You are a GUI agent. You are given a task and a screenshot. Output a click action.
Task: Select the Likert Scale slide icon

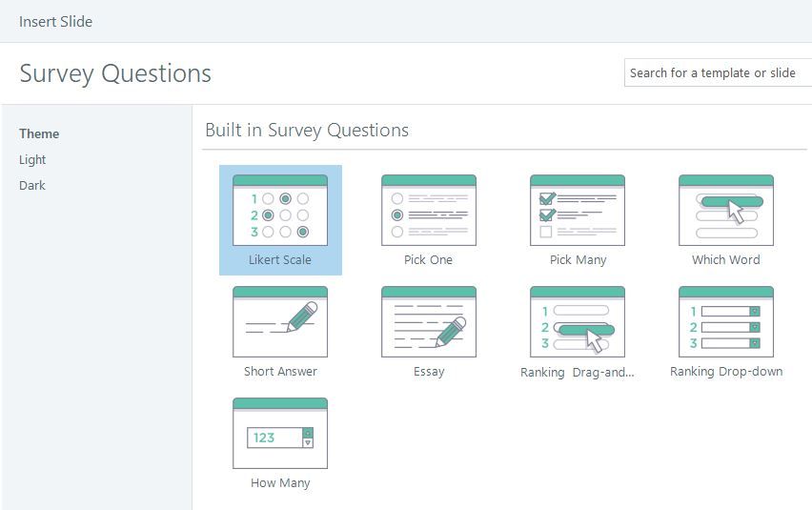(280, 210)
